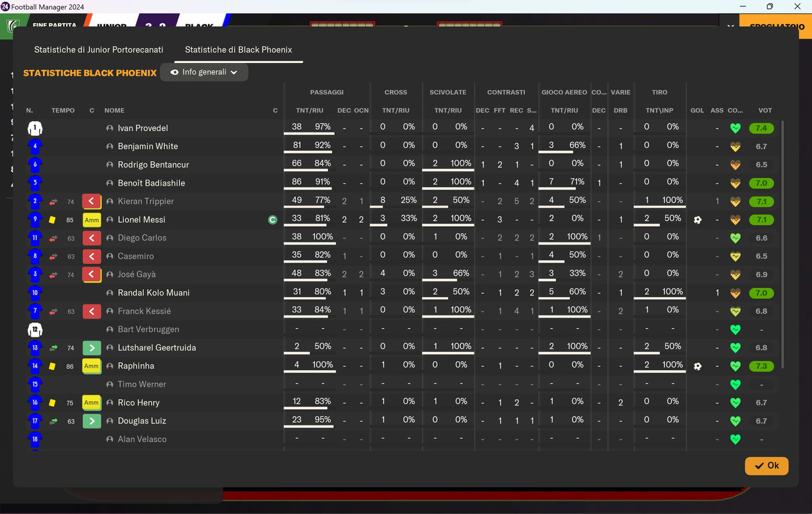
Task: Click Kieran Trippier's 7.1 rating
Action: pyautogui.click(x=761, y=202)
